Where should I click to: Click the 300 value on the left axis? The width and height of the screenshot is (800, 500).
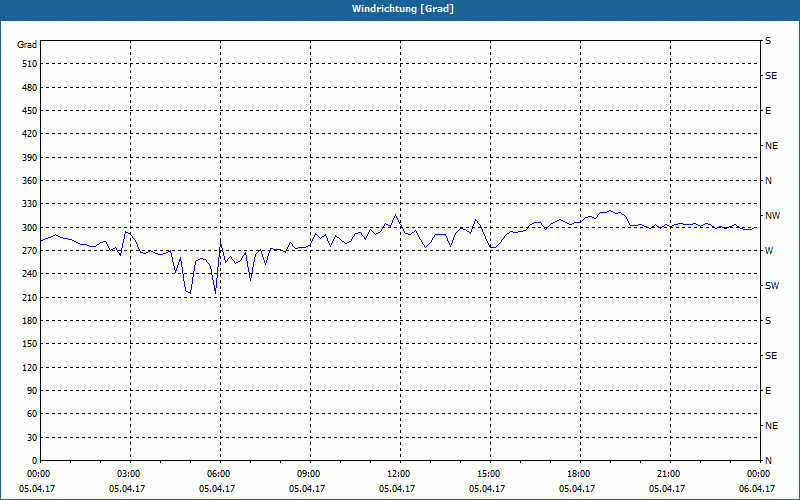[30, 228]
